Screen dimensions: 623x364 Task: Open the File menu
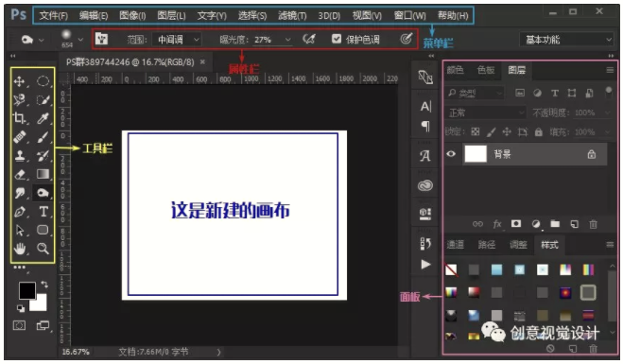(54, 15)
